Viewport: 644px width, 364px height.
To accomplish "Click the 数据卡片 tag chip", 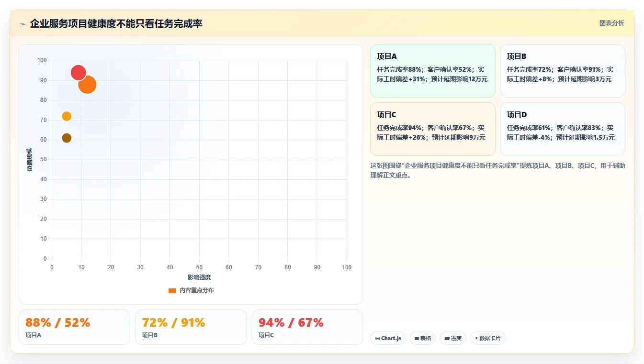I will [x=488, y=338].
